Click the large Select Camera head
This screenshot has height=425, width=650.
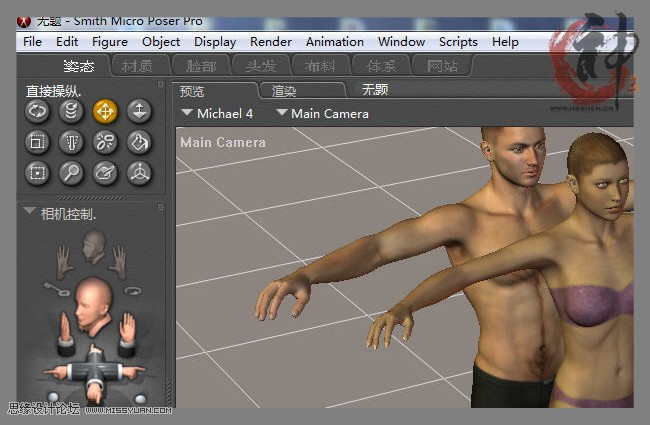[93, 306]
